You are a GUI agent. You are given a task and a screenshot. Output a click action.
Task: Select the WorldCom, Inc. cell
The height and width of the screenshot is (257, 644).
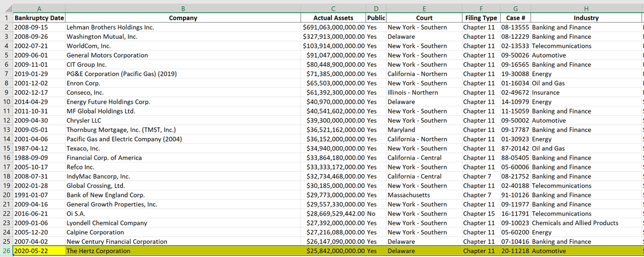[x=183, y=46]
